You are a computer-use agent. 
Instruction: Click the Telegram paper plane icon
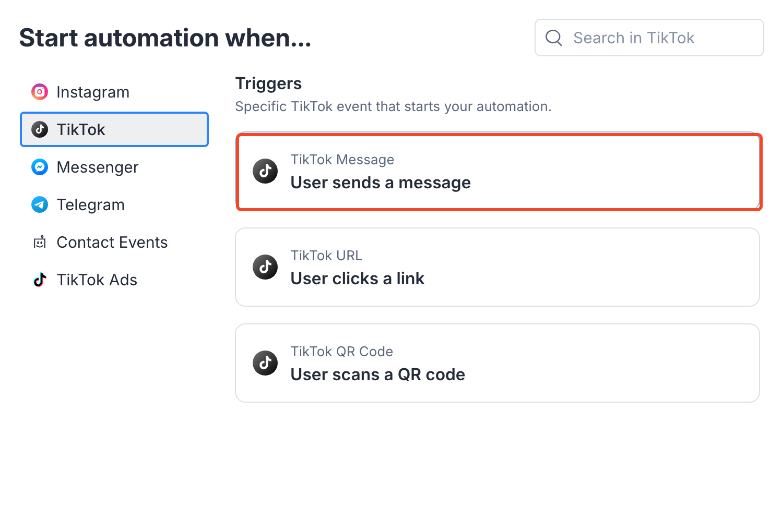point(40,204)
